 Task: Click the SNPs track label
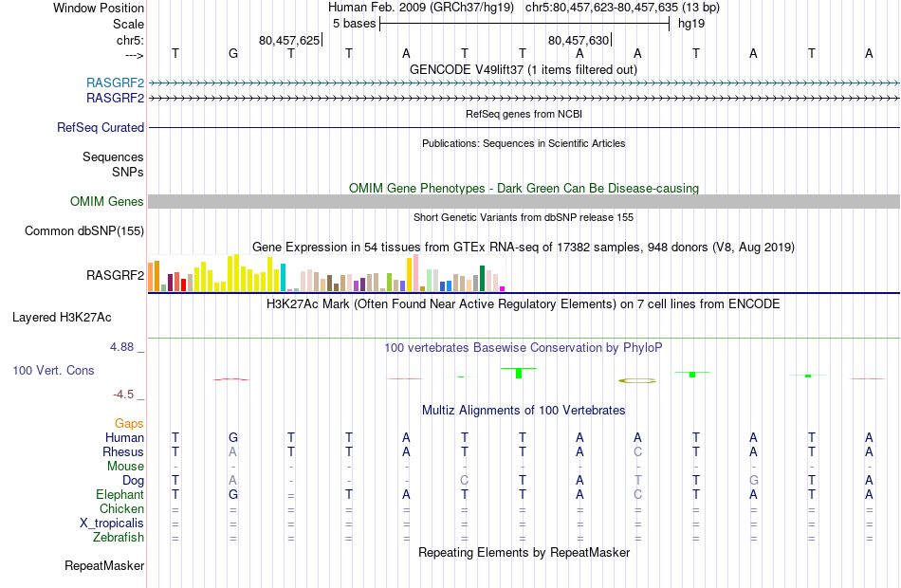(x=128, y=172)
